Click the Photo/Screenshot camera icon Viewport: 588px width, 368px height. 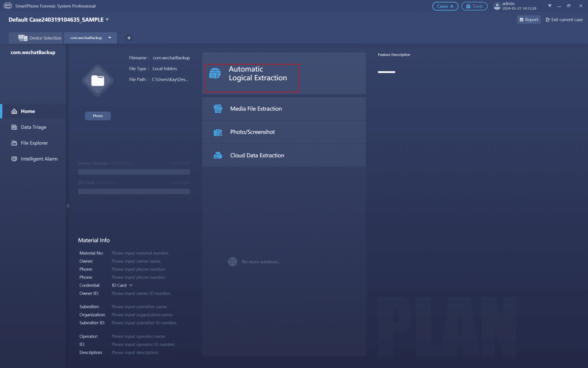(x=218, y=132)
